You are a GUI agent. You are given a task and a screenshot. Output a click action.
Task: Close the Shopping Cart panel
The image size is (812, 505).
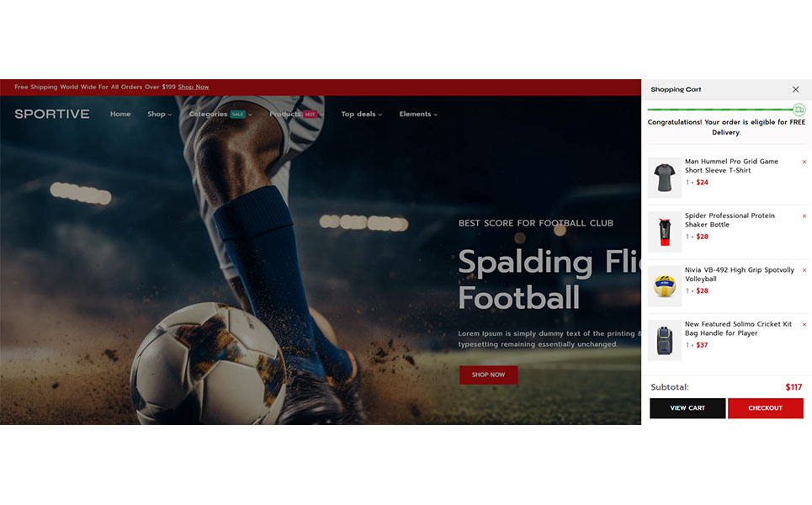pyautogui.click(x=795, y=89)
